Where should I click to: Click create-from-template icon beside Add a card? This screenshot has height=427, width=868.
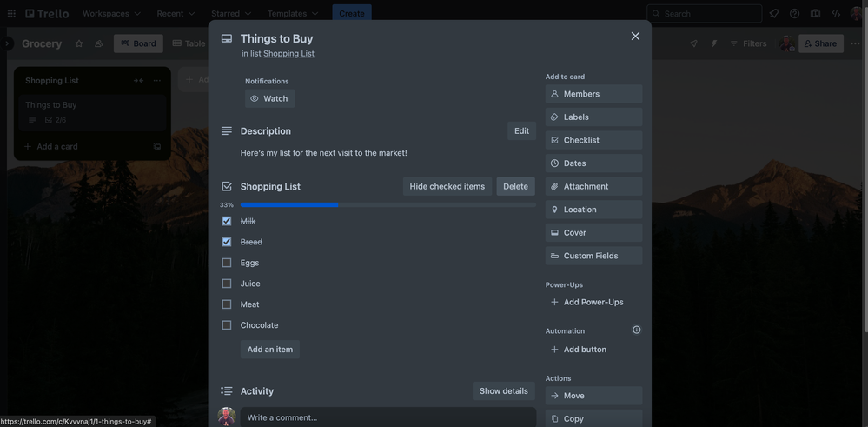(157, 146)
